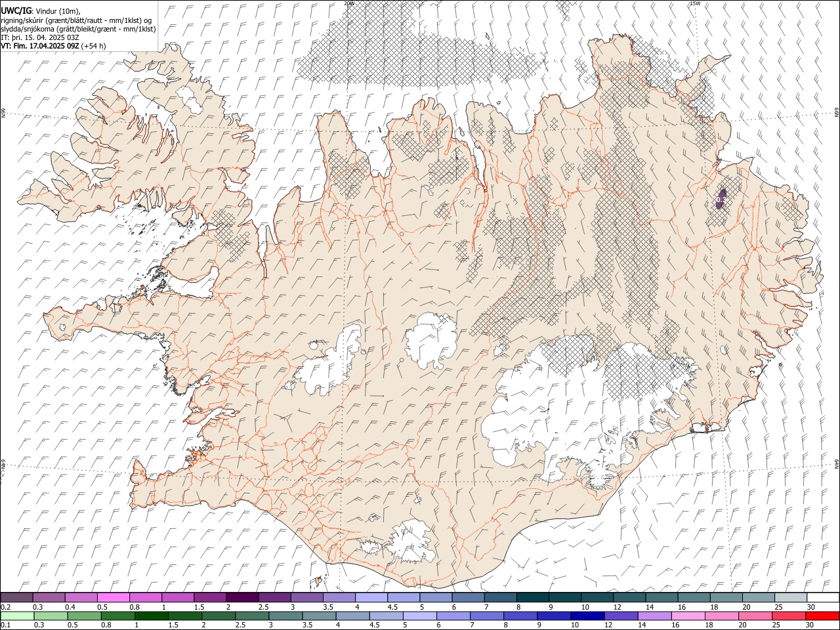Pick the palest green swatch above 0.1 in lower scale
Viewport: 840px width, 630px height.
(x=18, y=616)
